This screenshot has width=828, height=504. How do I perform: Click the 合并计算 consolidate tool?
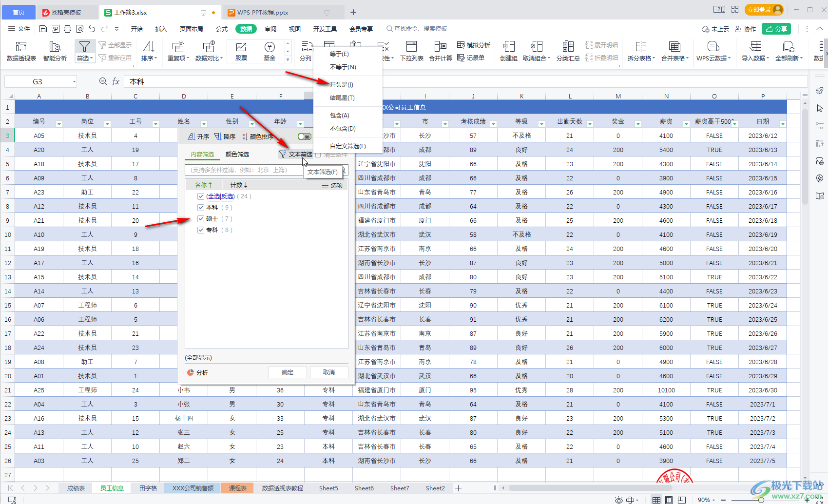pyautogui.click(x=441, y=51)
